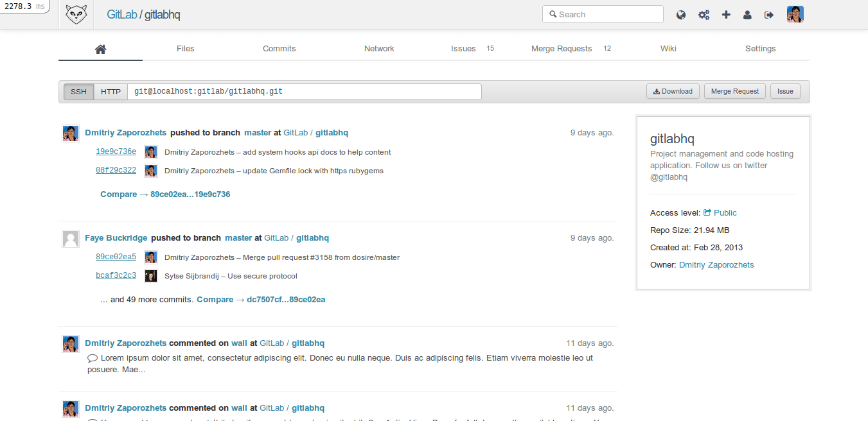Open your profile with the person icon
The width and height of the screenshot is (868, 421).
pyautogui.click(x=747, y=14)
